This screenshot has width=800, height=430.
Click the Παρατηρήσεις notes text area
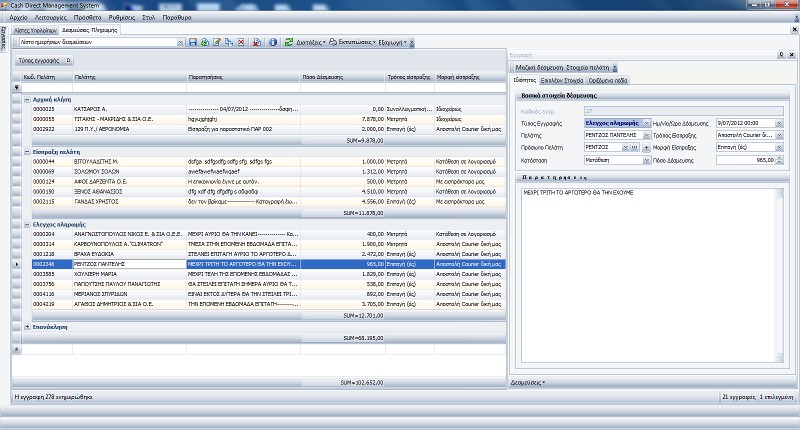[648, 275]
